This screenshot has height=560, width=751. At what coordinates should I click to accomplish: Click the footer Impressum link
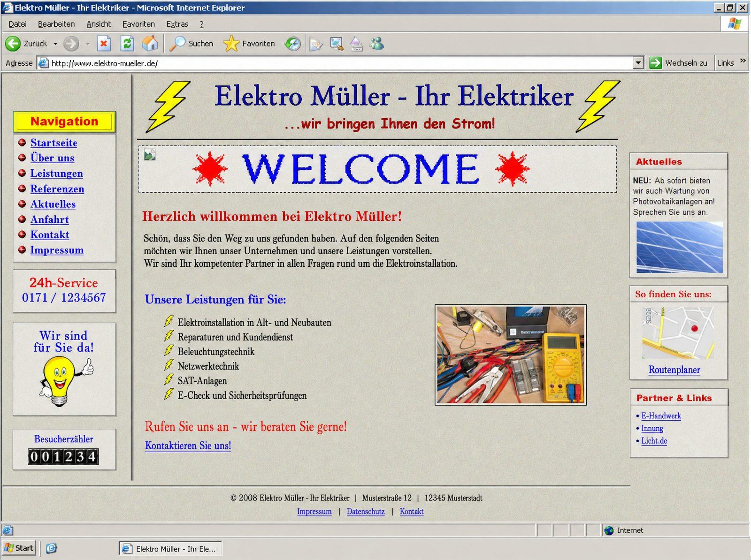(x=314, y=512)
